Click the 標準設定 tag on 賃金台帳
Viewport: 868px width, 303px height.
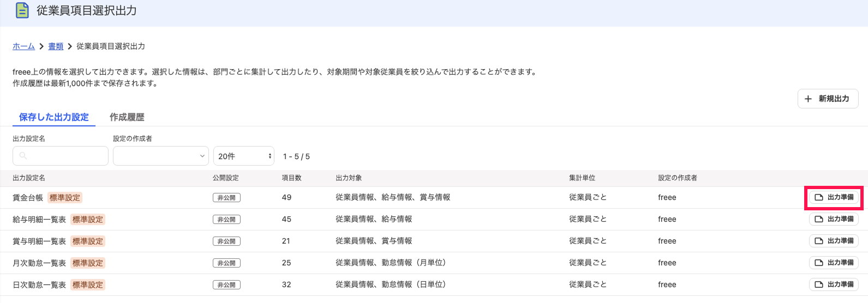(x=65, y=198)
